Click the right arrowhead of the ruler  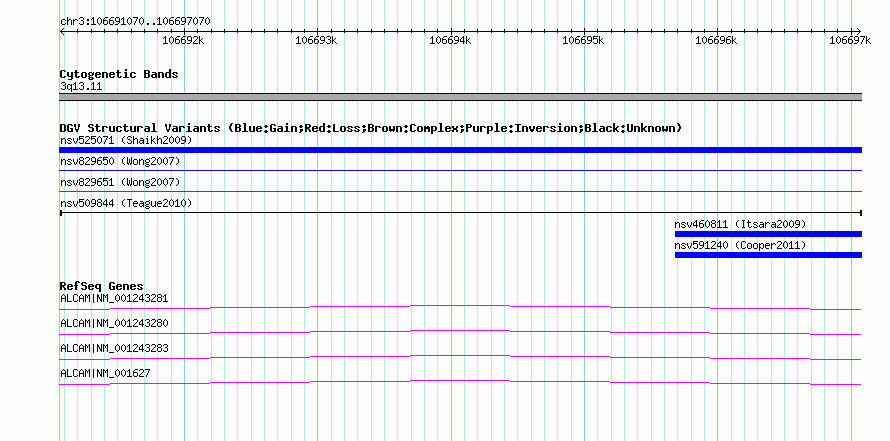pos(859,31)
